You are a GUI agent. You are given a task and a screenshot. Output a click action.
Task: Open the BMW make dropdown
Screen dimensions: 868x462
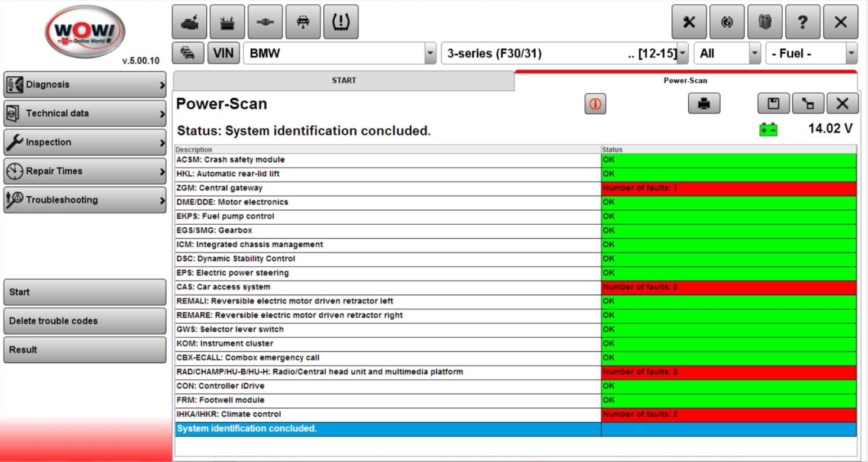(340, 53)
